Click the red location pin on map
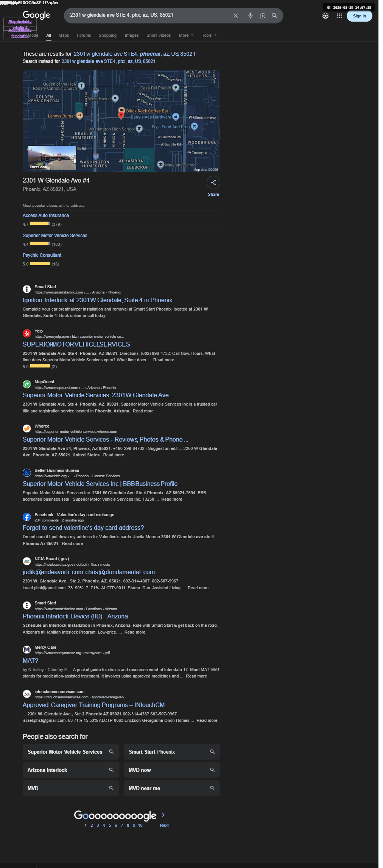 coord(121,116)
